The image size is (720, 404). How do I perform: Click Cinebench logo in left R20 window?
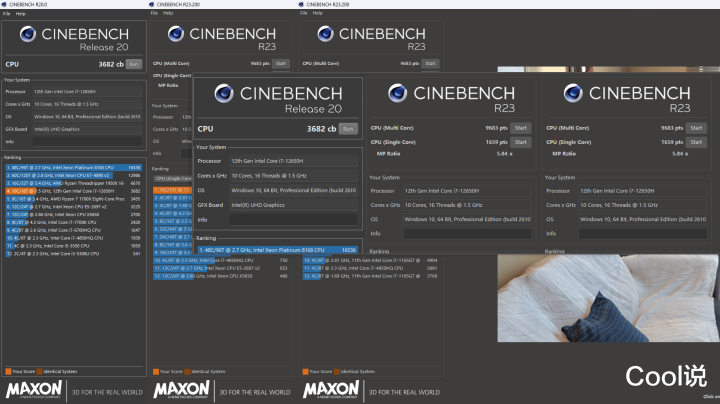(28, 34)
